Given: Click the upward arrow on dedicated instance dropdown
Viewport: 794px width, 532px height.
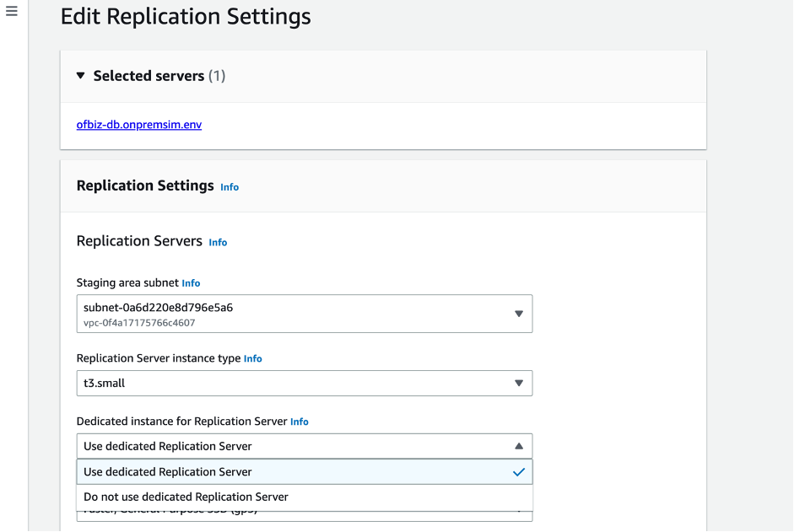Looking at the screenshot, I should click(x=519, y=446).
